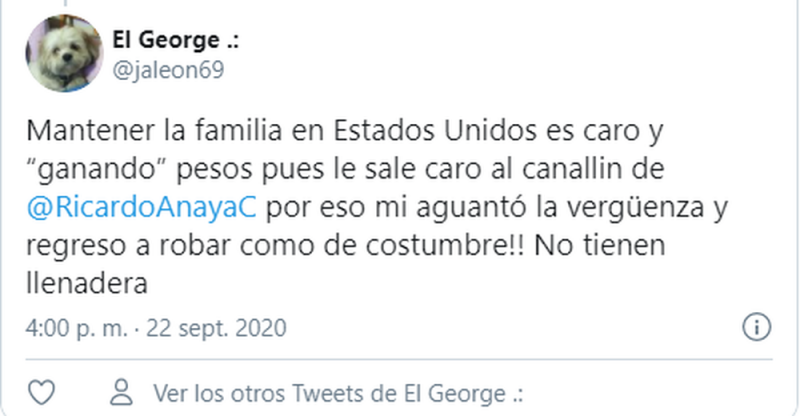The width and height of the screenshot is (800, 416).
Task: Click the tweet line starting with Mantener la familia
Action: point(344,132)
